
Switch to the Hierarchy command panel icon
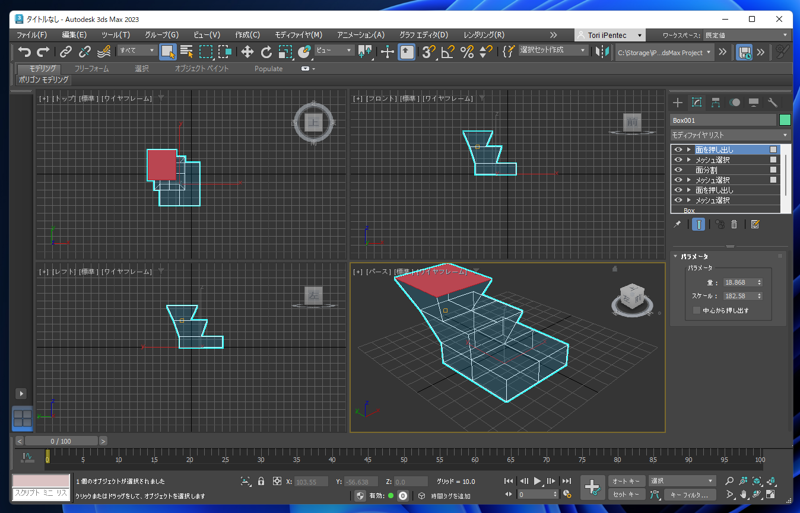(715, 103)
